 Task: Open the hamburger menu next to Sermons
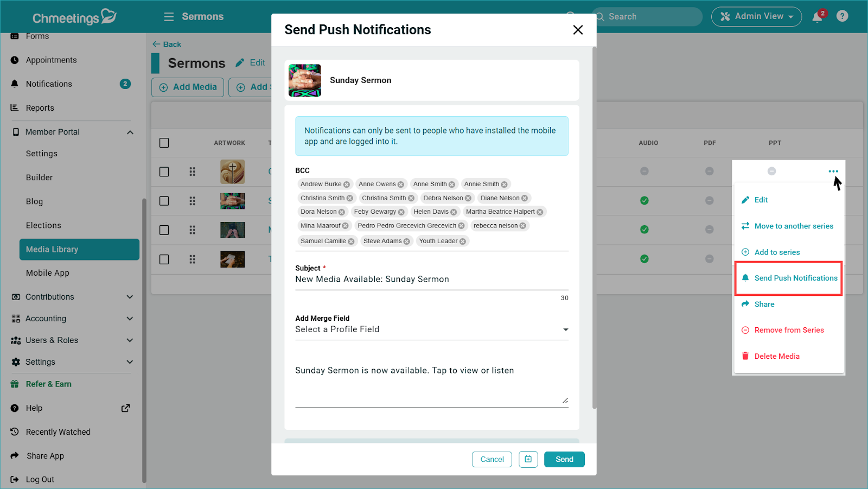[x=169, y=17]
